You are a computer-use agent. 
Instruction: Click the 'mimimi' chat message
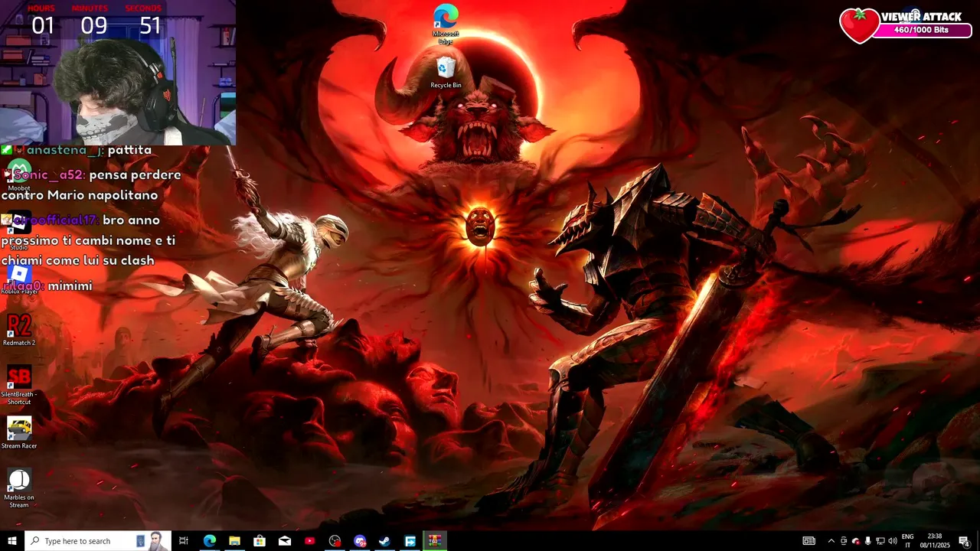[70, 286]
